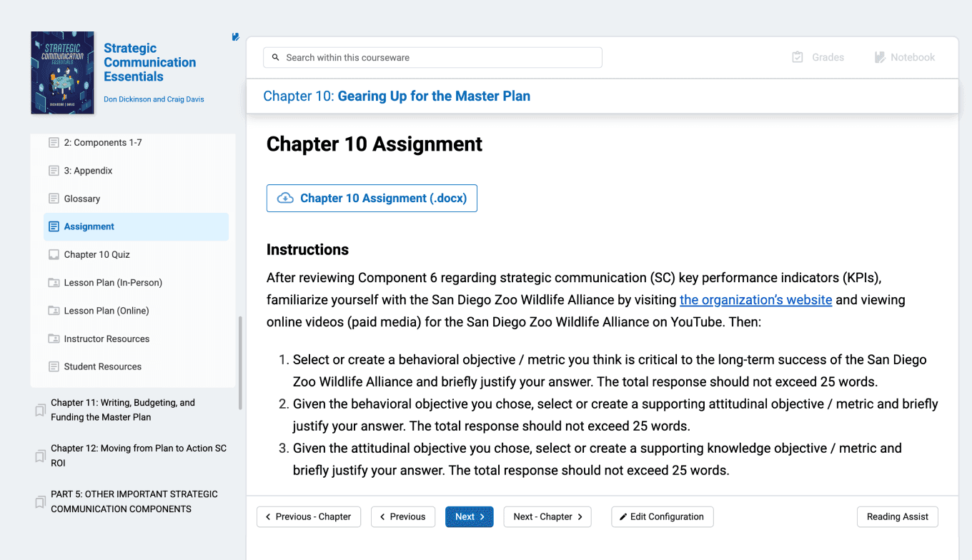Click the page icon beside Glossary
The image size is (972, 560).
point(54,199)
